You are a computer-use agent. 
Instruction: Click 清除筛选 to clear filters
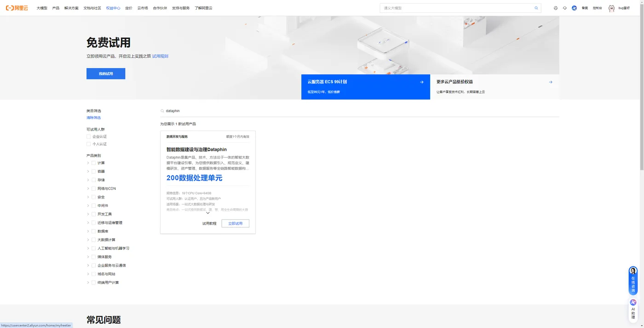click(93, 118)
